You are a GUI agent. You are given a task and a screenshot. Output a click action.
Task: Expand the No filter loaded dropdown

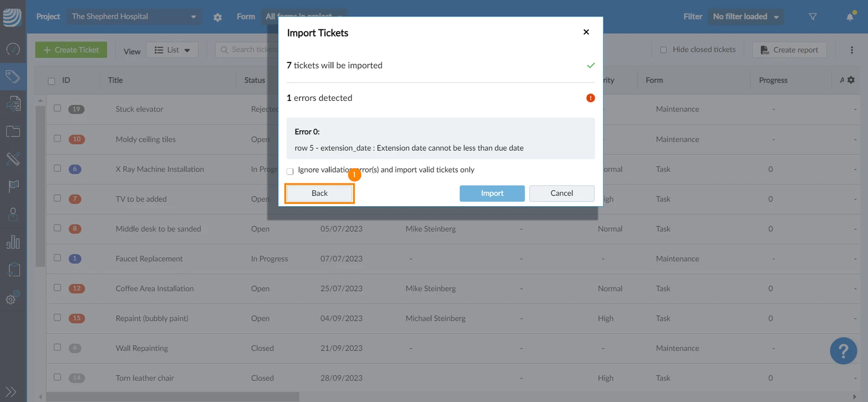click(x=746, y=17)
